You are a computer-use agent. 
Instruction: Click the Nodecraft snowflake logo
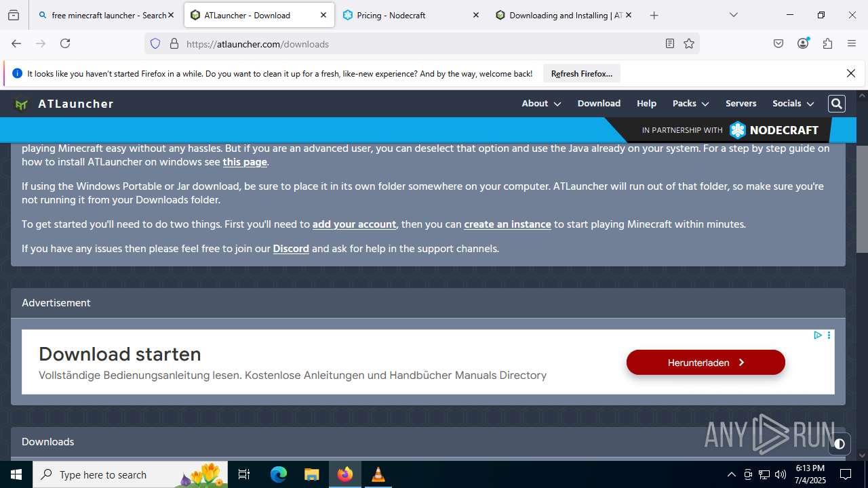tap(737, 130)
